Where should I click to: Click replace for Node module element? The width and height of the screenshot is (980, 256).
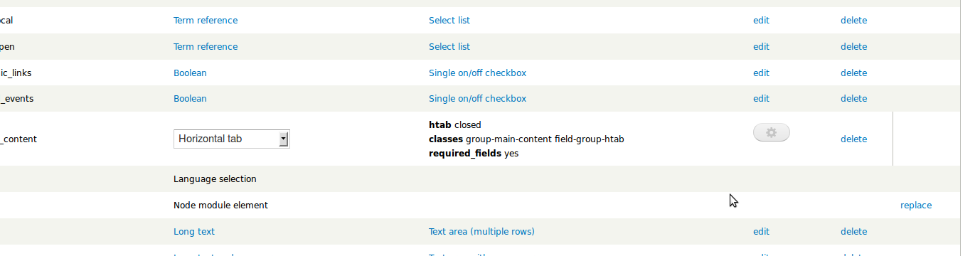click(916, 206)
